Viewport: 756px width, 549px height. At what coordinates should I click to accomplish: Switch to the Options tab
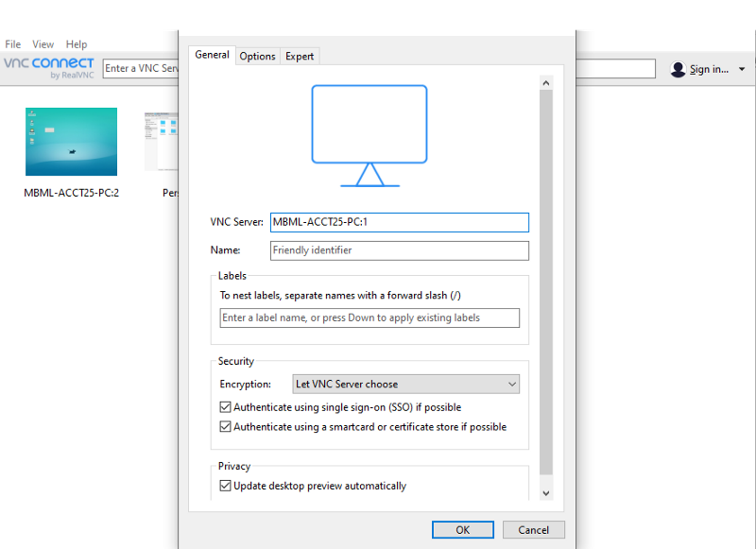(257, 57)
